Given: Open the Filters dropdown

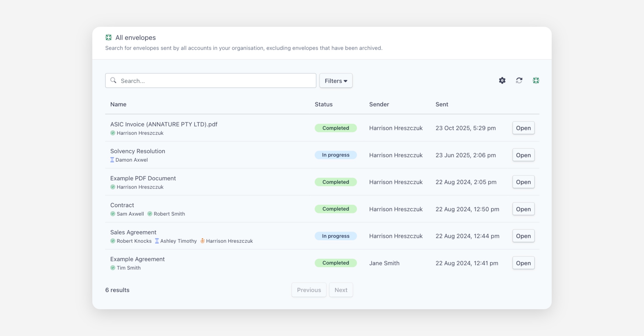Looking at the screenshot, I should [x=336, y=81].
